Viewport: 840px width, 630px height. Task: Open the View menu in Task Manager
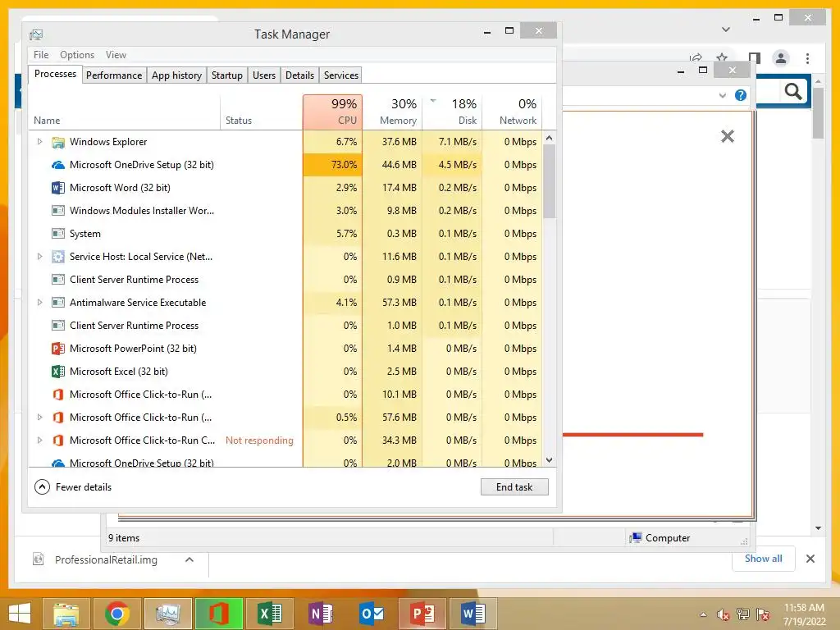point(116,55)
